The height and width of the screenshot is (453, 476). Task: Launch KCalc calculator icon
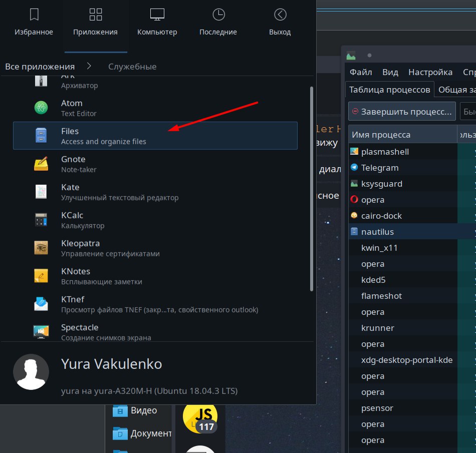(x=41, y=220)
